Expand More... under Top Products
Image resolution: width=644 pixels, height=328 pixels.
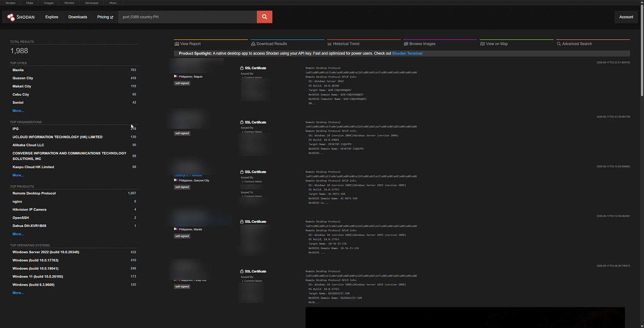click(x=18, y=234)
